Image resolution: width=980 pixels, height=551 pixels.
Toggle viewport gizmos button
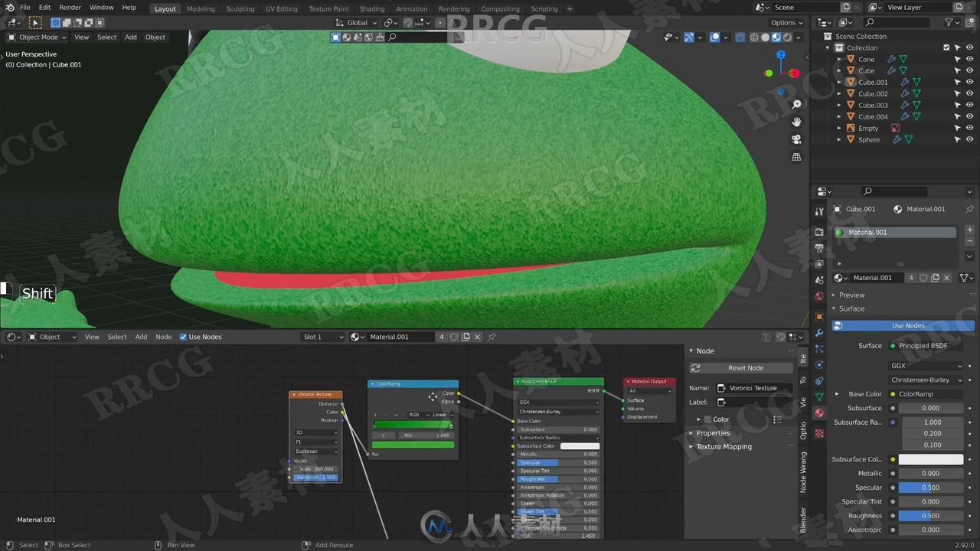[688, 37]
